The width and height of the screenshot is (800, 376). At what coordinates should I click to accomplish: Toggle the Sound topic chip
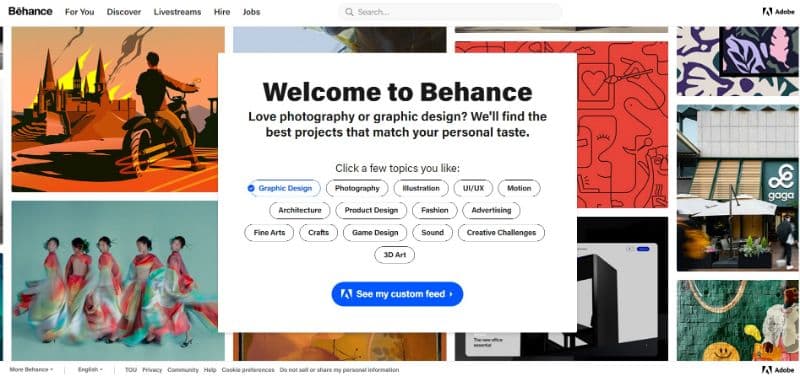coord(432,233)
